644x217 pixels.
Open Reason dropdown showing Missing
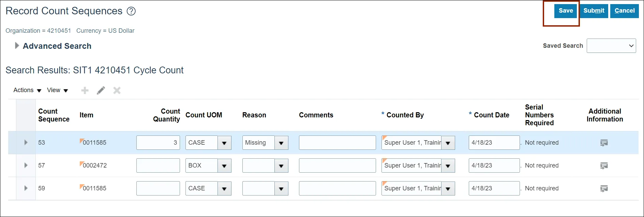pos(281,143)
